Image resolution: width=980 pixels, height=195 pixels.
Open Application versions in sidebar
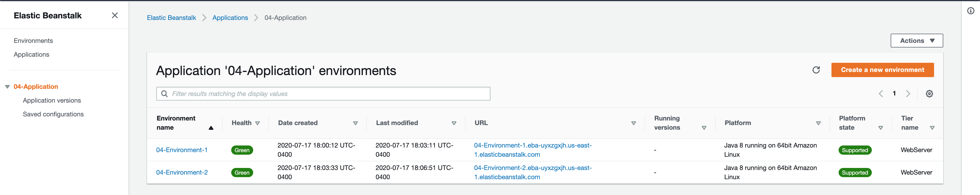(52, 100)
